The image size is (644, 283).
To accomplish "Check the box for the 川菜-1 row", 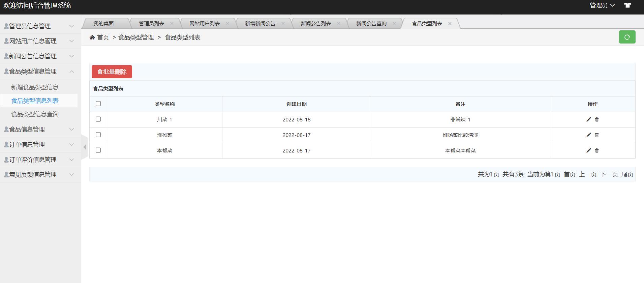I will pyautogui.click(x=98, y=119).
